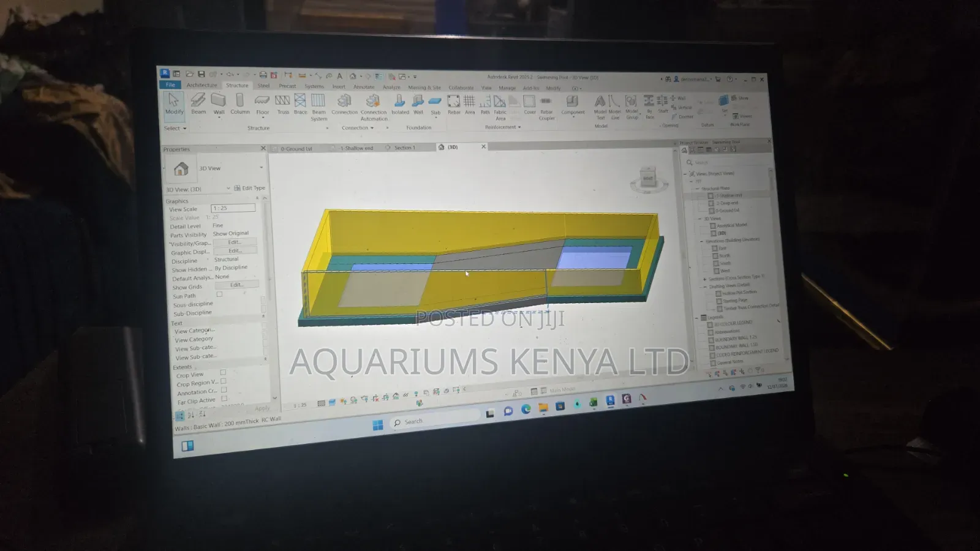Click the Connection tool
This screenshot has width=980, height=551.
(x=344, y=104)
